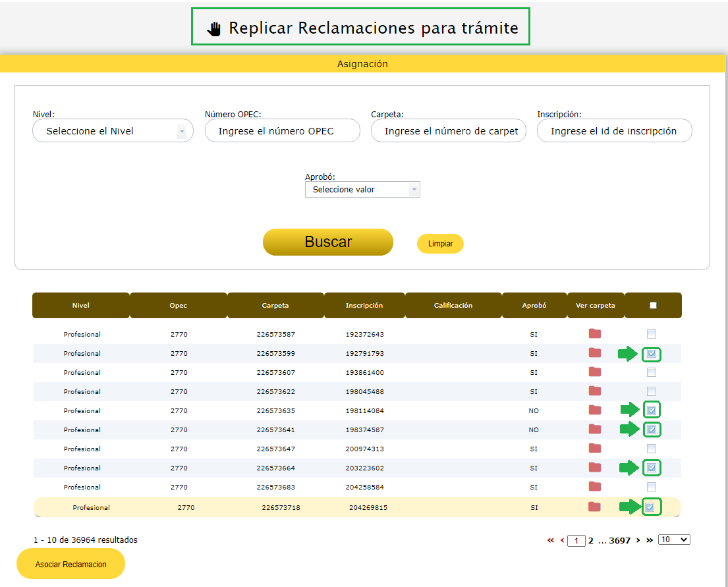Viewport: 728px width, 587px height.
Task: Jump to page 3697
Action: coord(619,541)
